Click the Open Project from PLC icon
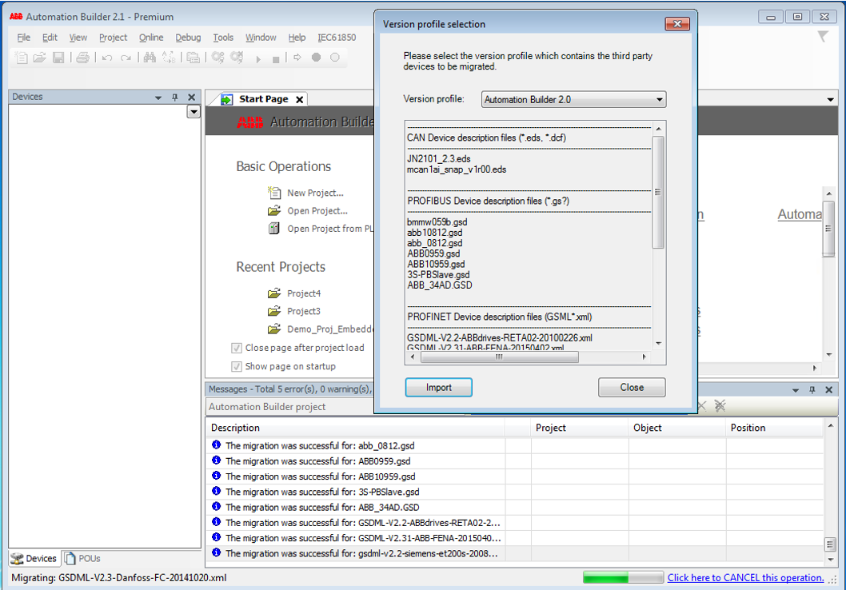 coord(275,229)
